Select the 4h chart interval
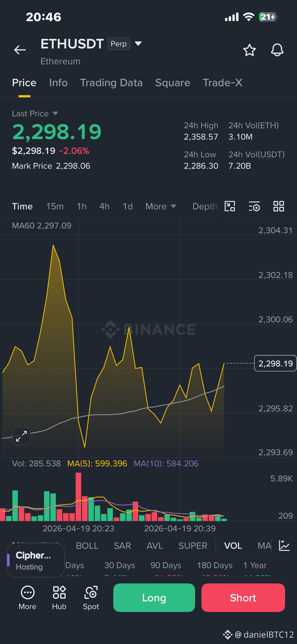Screen dimensions: 297x644 coord(104,206)
